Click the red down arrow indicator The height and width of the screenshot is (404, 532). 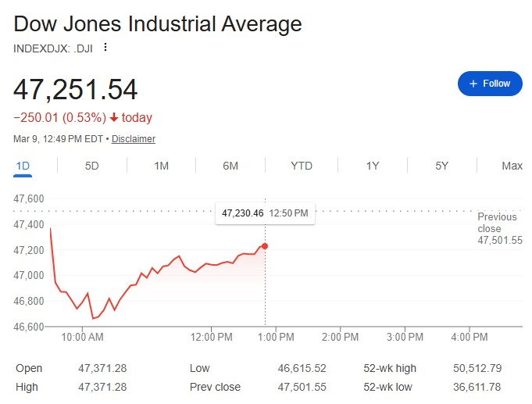click(x=114, y=118)
